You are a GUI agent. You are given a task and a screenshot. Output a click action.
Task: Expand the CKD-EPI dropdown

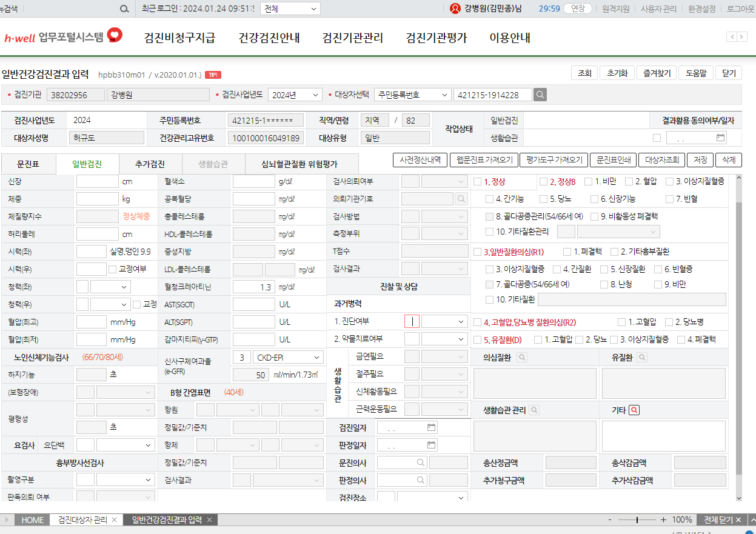pyautogui.click(x=288, y=358)
